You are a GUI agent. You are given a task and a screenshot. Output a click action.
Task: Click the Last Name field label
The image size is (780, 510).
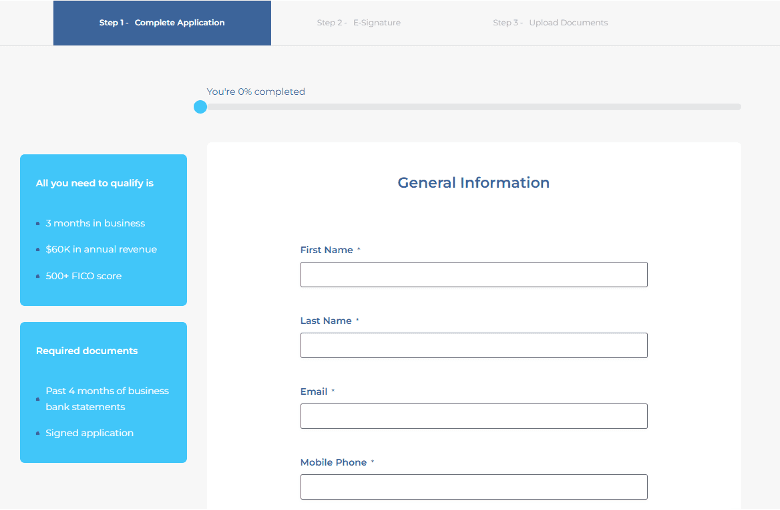pyautogui.click(x=325, y=321)
